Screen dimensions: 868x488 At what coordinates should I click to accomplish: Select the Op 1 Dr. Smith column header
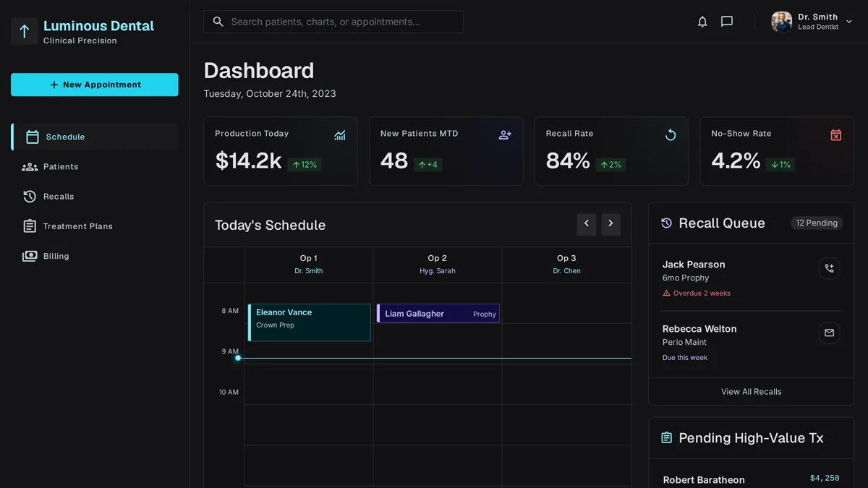click(309, 265)
